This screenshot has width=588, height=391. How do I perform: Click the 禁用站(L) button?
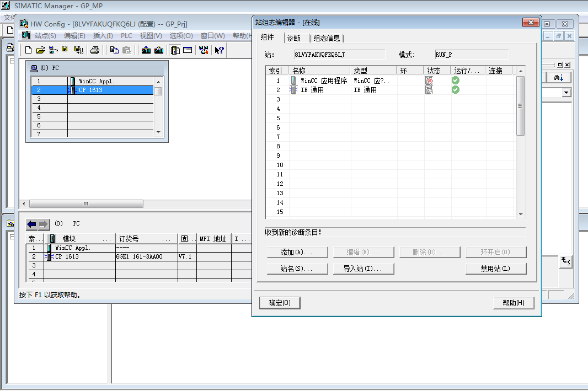click(496, 269)
